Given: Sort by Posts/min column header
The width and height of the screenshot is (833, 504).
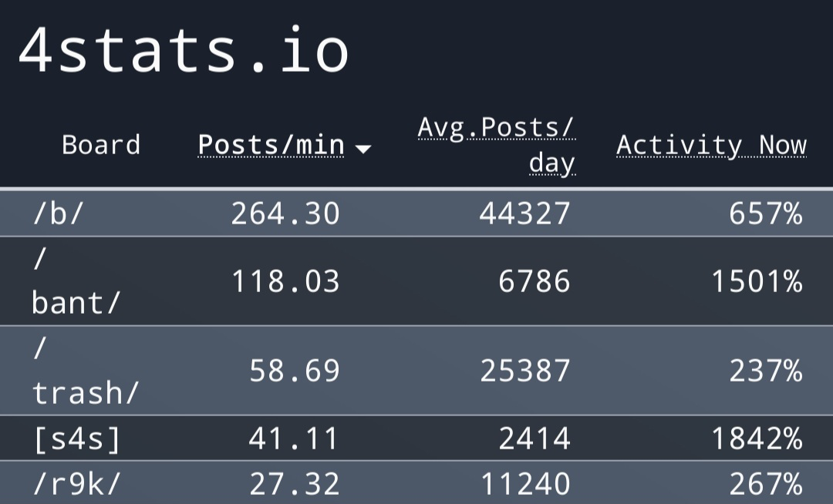Looking at the screenshot, I should pos(271,146).
